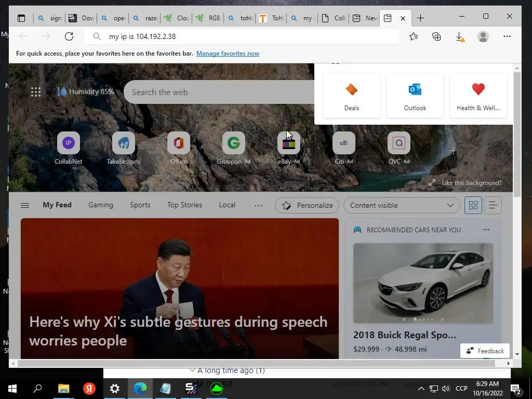Open the Health & Wellness tile

(x=478, y=96)
